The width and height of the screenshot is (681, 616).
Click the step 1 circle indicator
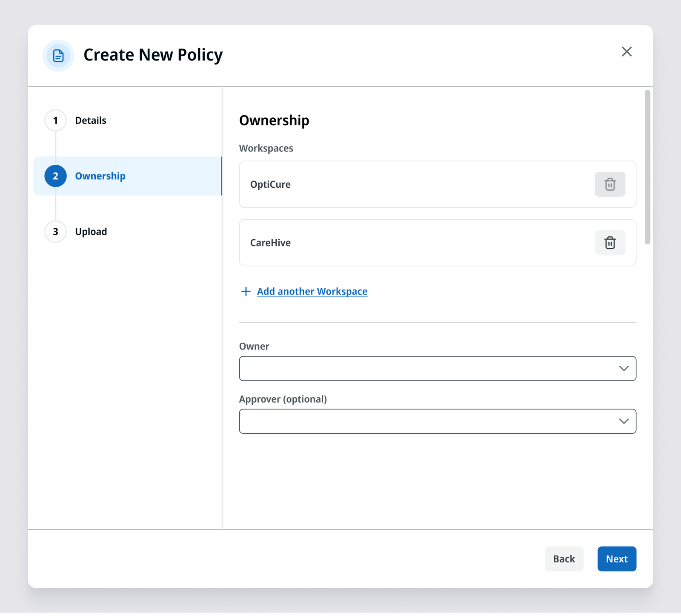pyautogui.click(x=55, y=120)
